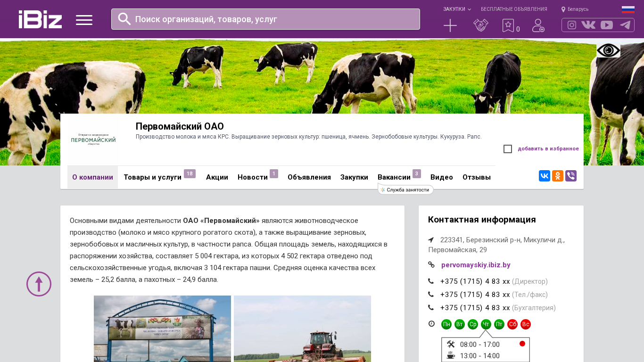This screenshot has height=362, width=644.
Task: Click the scroll-to-top arrow icon
Action: [39, 284]
